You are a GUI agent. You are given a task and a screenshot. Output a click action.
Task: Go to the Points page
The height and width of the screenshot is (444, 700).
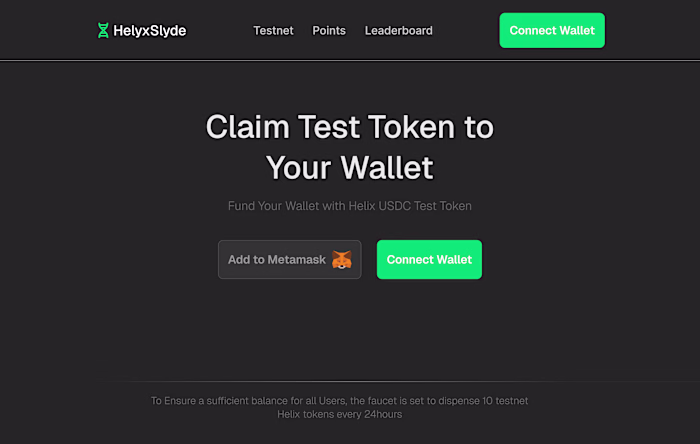[329, 30]
